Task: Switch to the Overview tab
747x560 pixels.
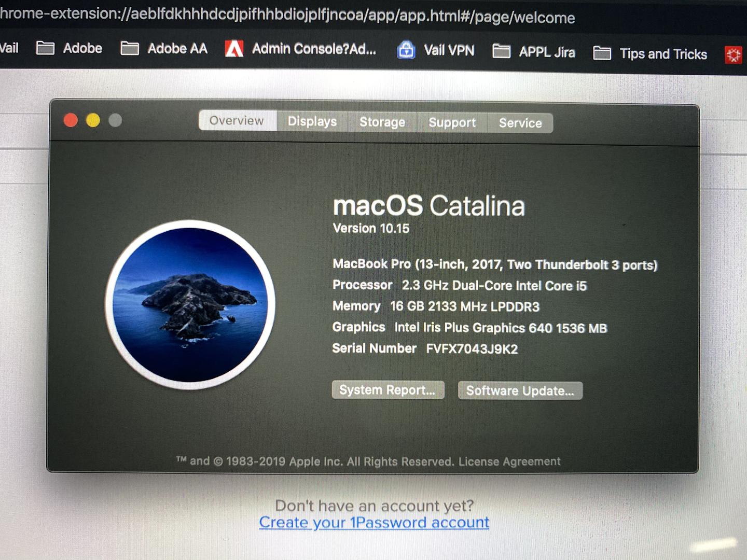Action: point(237,120)
